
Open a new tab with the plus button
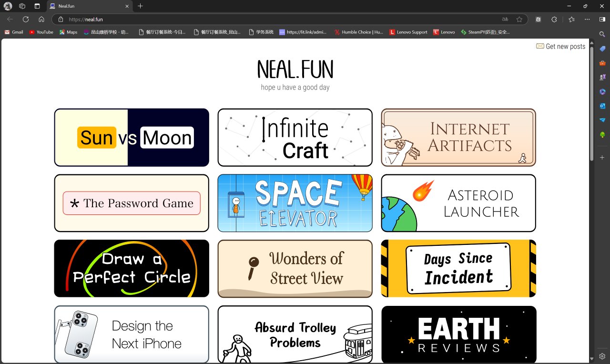click(140, 6)
